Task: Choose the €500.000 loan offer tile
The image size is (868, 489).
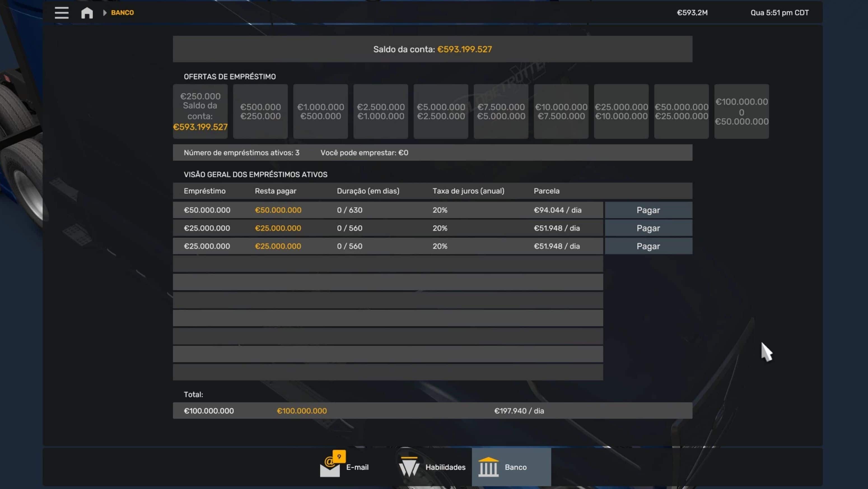Action: (x=260, y=111)
